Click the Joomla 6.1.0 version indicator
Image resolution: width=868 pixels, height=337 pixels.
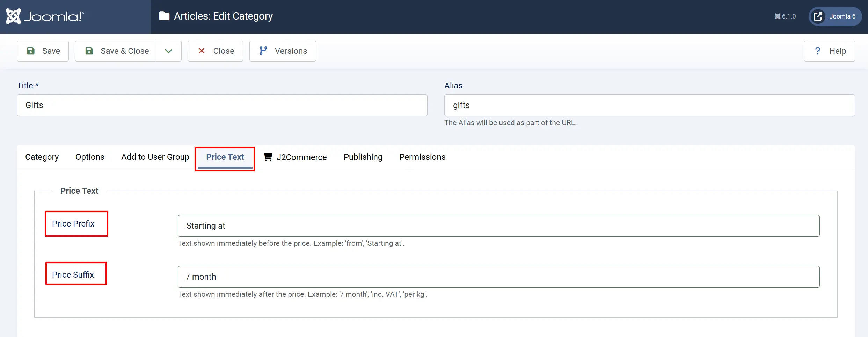(785, 16)
